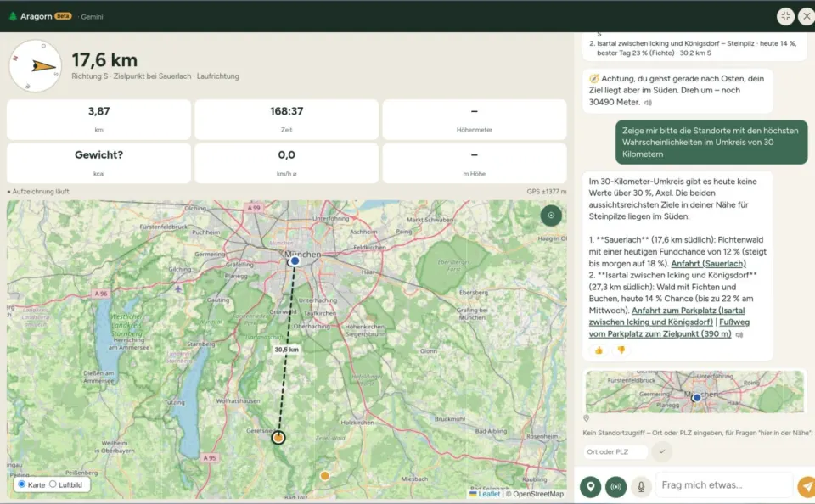Click the '17,6 km' heading distance
815x504 pixels.
point(104,60)
